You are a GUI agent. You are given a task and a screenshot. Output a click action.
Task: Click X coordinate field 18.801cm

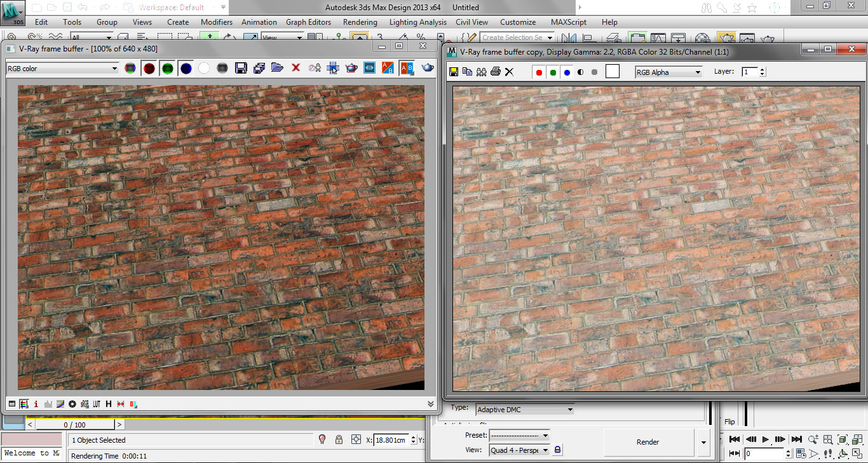pos(392,440)
